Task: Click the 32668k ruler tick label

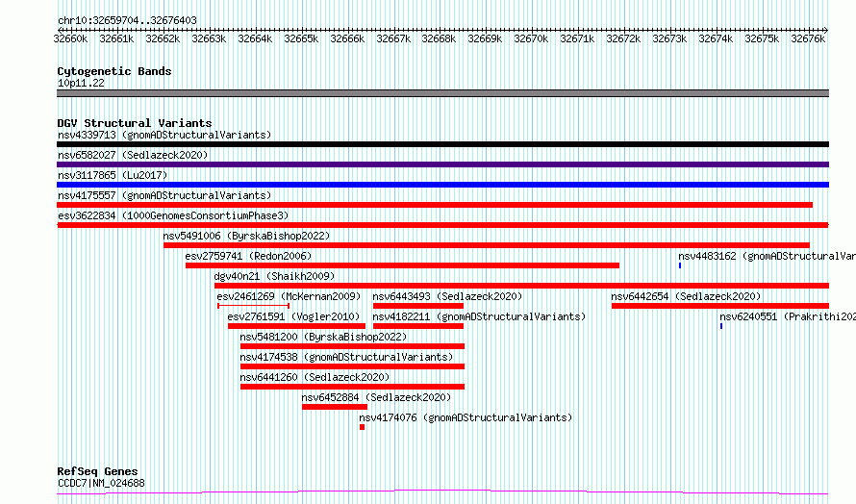Action: pyautogui.click(x=439, y=38)
